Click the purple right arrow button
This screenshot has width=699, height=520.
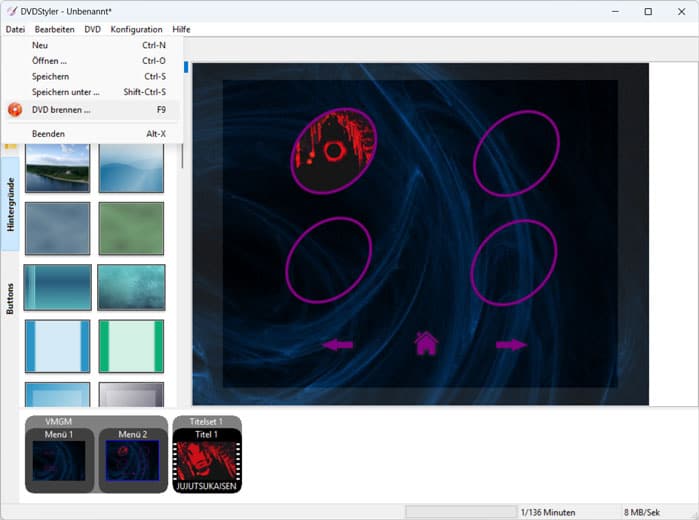[x=511, y=345]
